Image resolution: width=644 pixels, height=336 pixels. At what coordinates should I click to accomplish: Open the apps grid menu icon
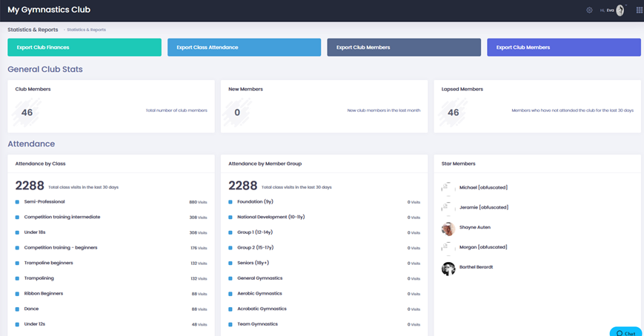pyautogui.click(x=639, y=10)
